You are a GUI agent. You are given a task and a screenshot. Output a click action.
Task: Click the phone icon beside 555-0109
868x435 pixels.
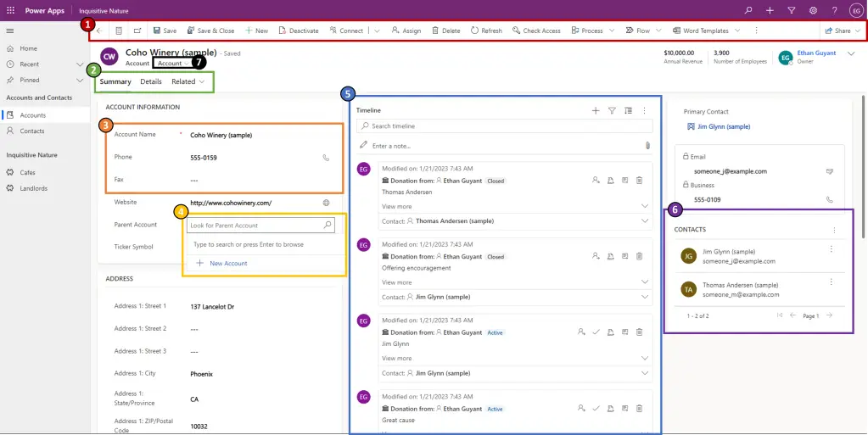click(x=829, y=200)
